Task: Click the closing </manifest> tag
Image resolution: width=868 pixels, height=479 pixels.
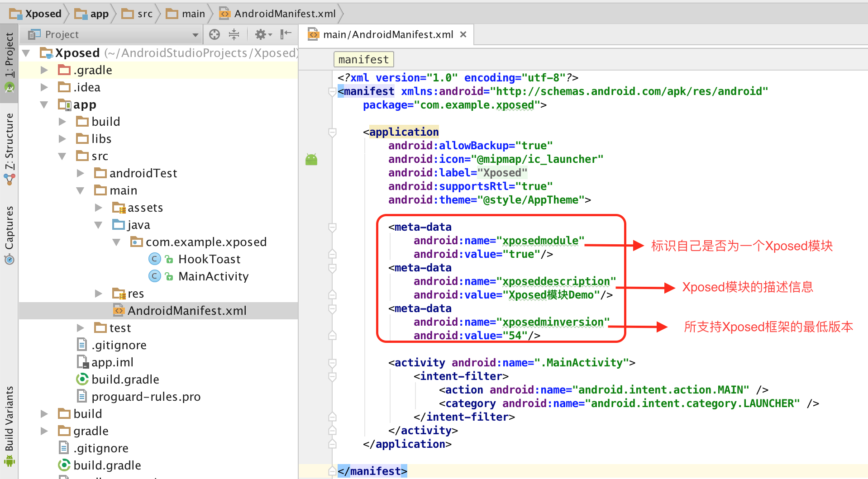Action: coord(372,471)
